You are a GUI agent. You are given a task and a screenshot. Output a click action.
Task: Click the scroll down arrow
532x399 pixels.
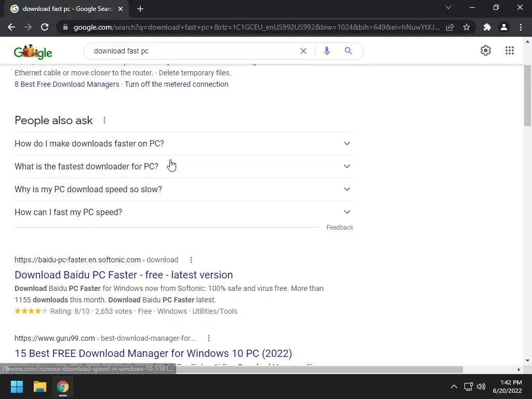528,361
